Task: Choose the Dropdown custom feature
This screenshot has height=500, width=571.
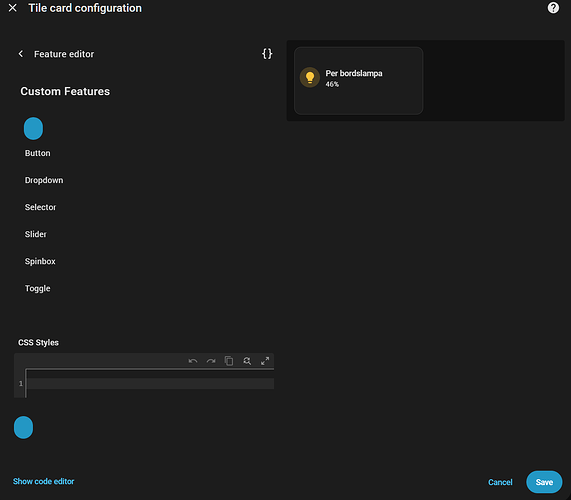Action: pos(44,180)
